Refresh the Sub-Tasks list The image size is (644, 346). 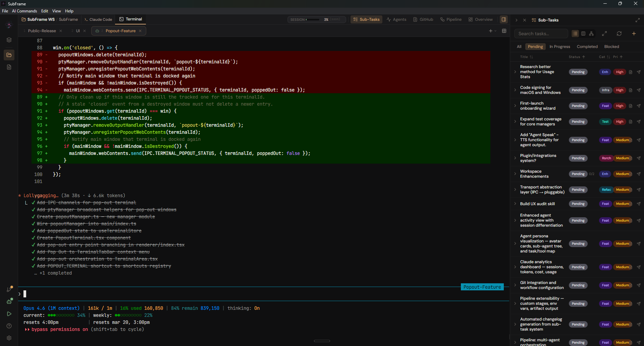tap(619, 34)
